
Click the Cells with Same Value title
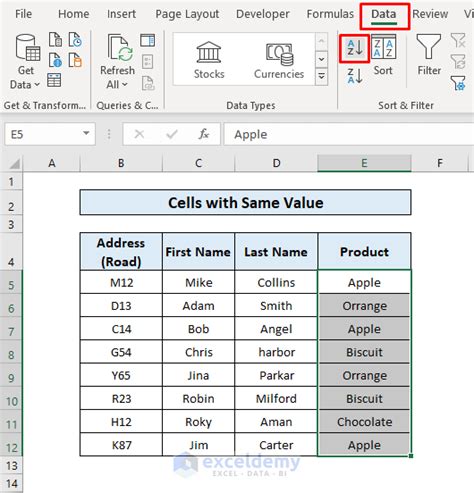click(246, 202)
